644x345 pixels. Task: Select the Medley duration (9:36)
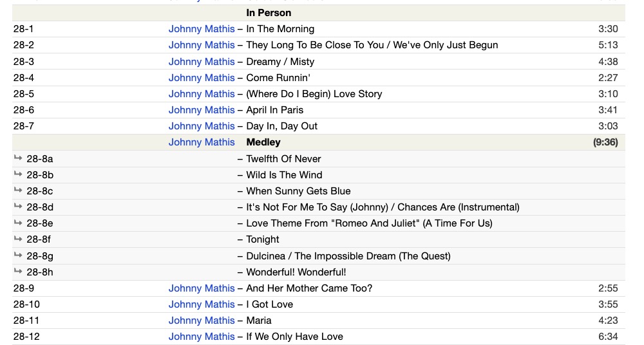605,142
